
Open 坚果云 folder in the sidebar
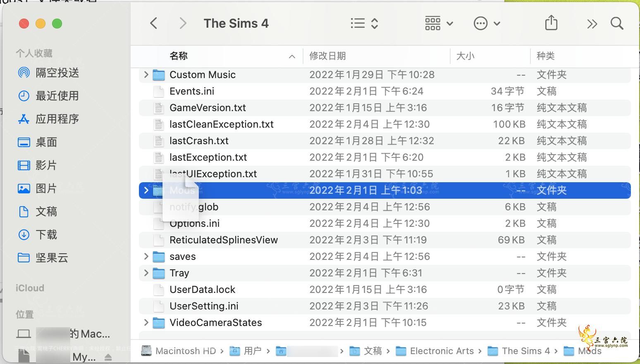click(x=43, y=258)
